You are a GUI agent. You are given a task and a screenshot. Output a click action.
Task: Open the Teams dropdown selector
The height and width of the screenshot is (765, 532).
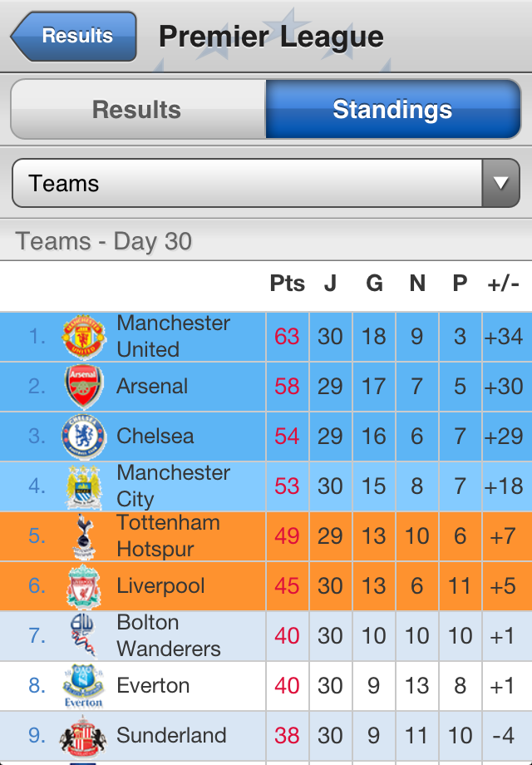coord(248,184)
